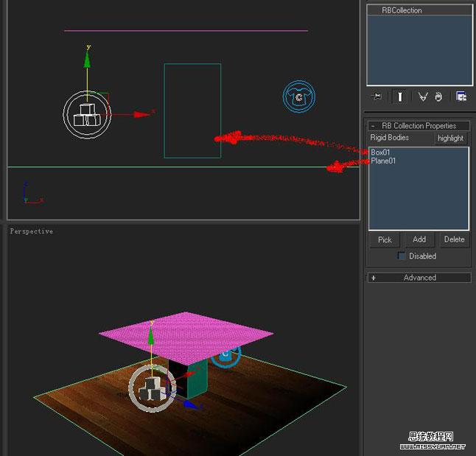This screenshot has height=456, width=476.
Task: Click the highlight button
Action: [x=450, y=138]
